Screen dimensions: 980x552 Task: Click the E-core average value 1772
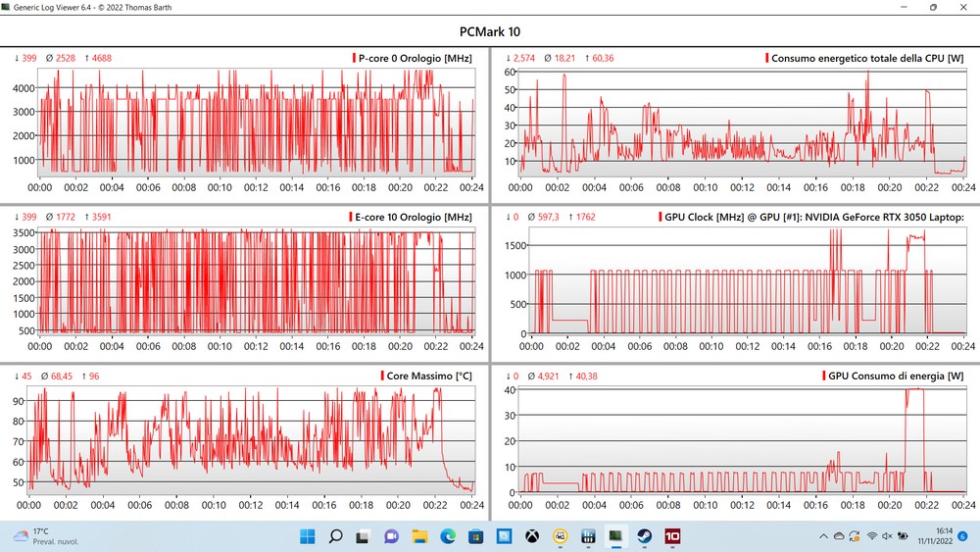[x=65, y=217]
